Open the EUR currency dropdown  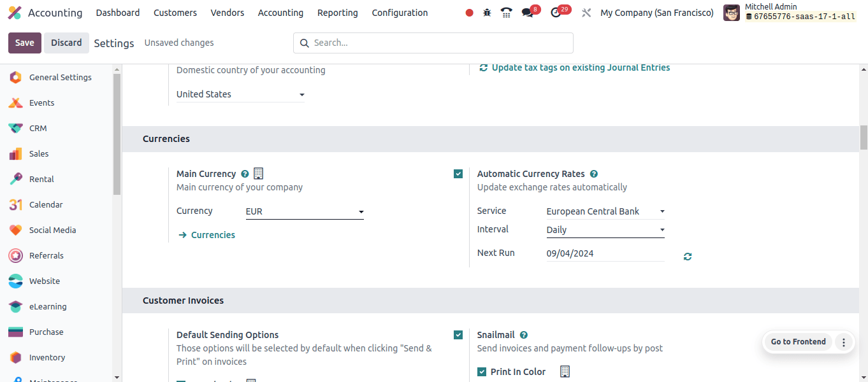click(x=305, y=211)
